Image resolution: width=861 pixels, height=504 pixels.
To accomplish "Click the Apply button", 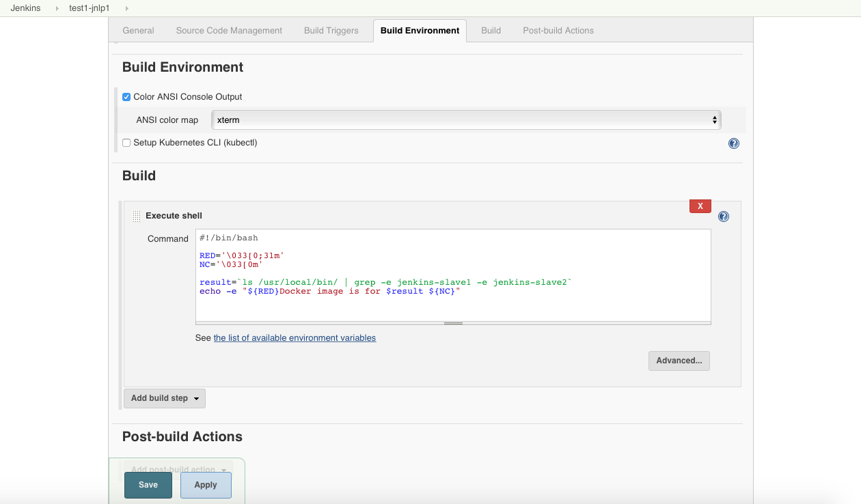I will pyautogui.click(x=206, y=485).
